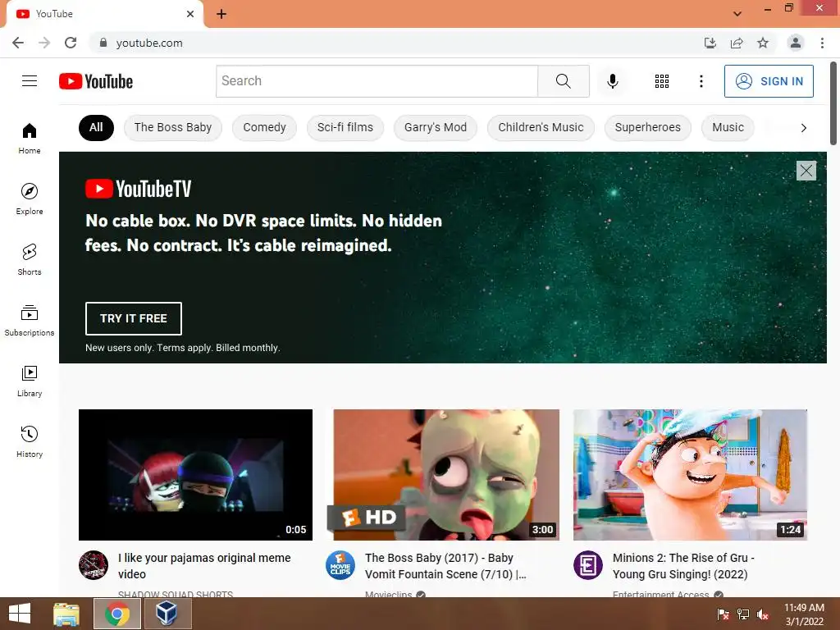
Task: Select the Superheroes chip
Action: 648,127
